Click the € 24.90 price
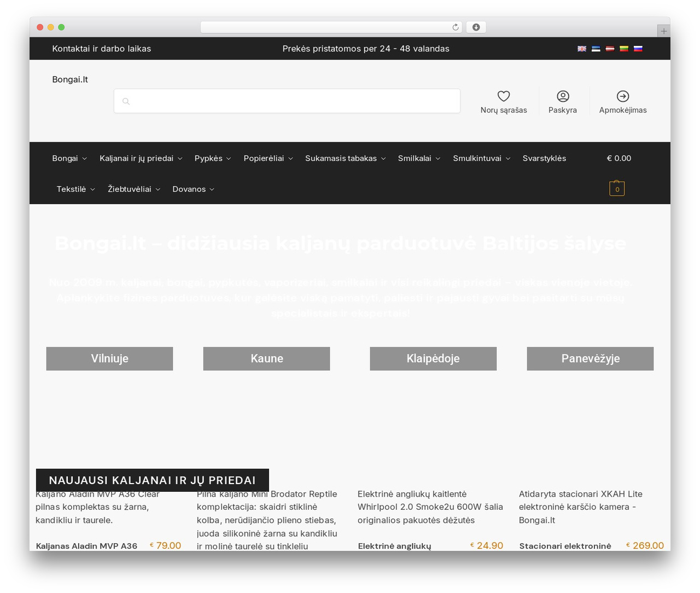Screen dimensions: 700x593 tap(487, 545)
